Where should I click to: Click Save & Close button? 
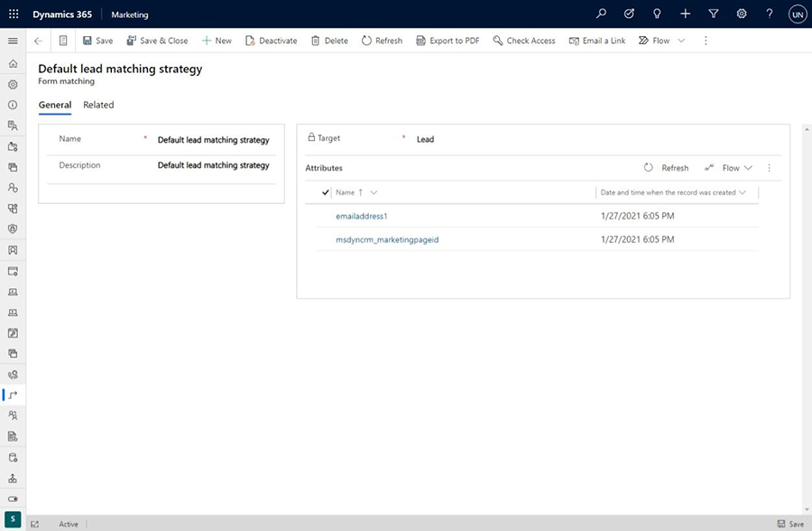(157, 41)
